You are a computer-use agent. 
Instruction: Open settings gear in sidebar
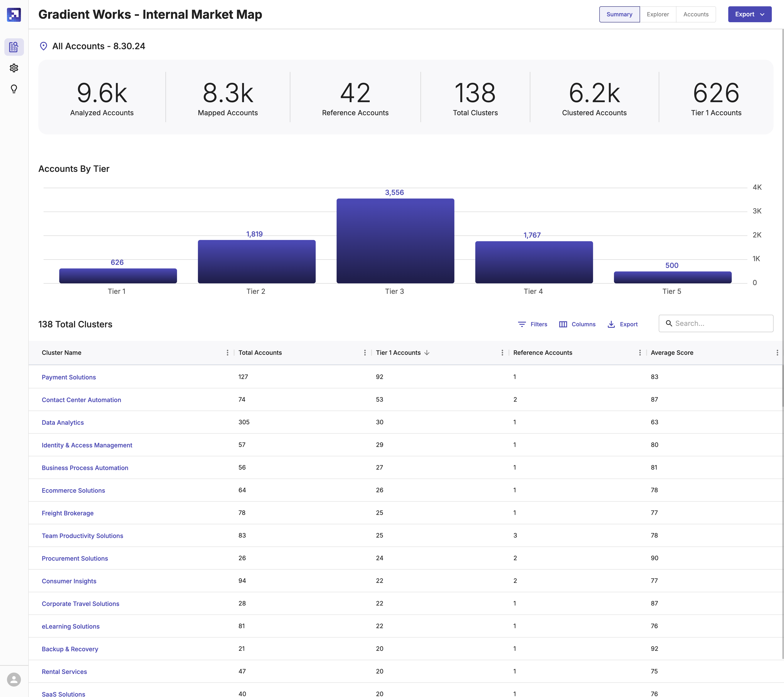14,68
